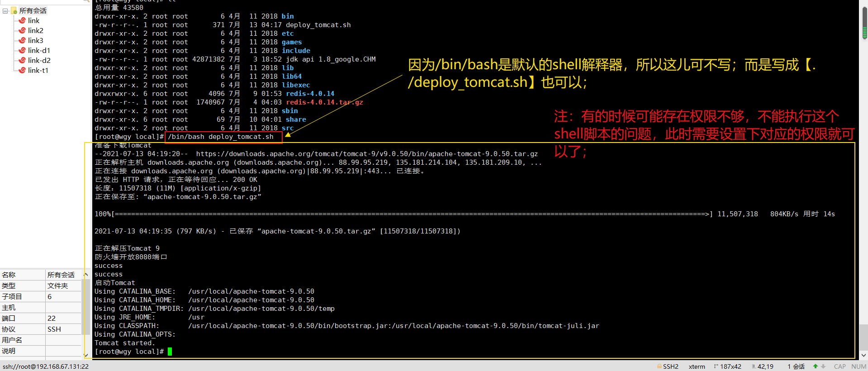Image resolution: width=868 pixels, height=371 pixels.
Task: Click the include directory name in listing
Action: pos(296,51)
